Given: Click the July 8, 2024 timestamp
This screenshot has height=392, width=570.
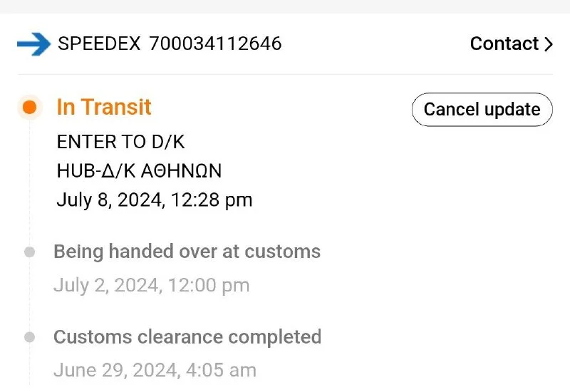Looking at the screenshot, I should click(x=154, y=200).
